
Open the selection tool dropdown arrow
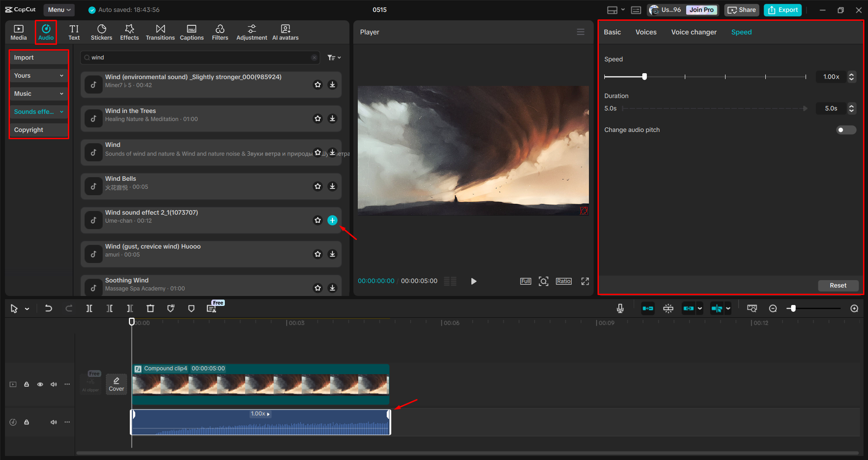pyautogui.click(x=26, y=308)
